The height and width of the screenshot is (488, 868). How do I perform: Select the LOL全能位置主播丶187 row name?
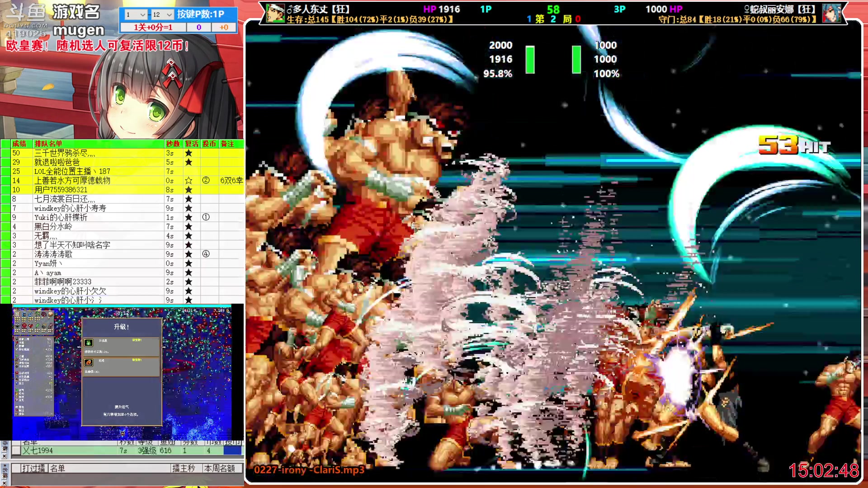click(x=72, y=171)
